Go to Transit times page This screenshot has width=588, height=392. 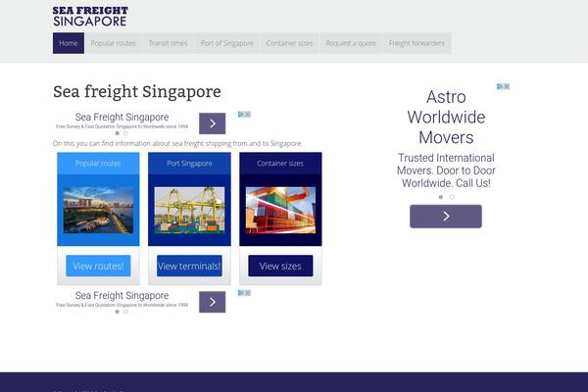(x=168, y=43)
